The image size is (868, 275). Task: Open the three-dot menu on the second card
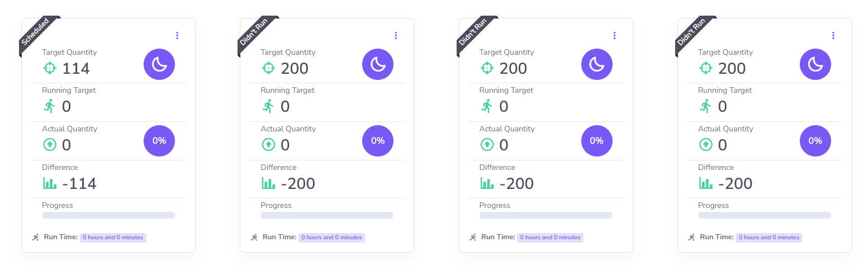click(x=396, y=36)
